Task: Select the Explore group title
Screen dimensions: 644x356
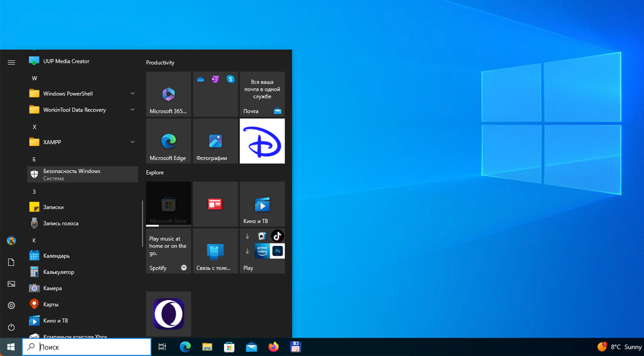Action: pos(155,173)
